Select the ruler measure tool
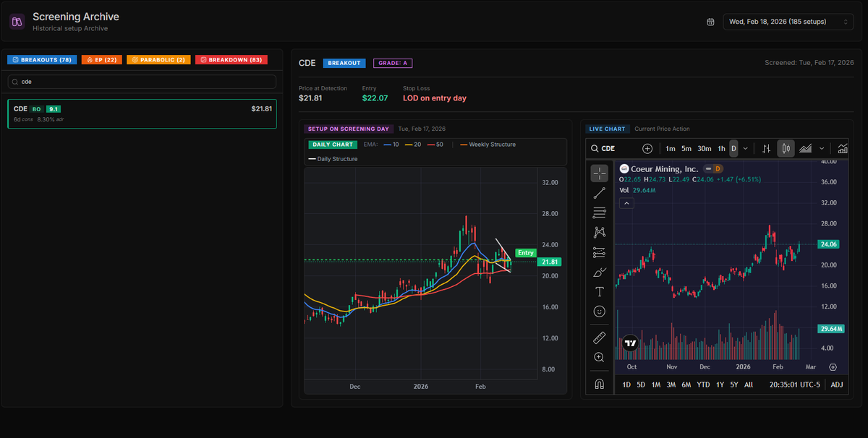 pyautogui.click(x=599, y=338)
